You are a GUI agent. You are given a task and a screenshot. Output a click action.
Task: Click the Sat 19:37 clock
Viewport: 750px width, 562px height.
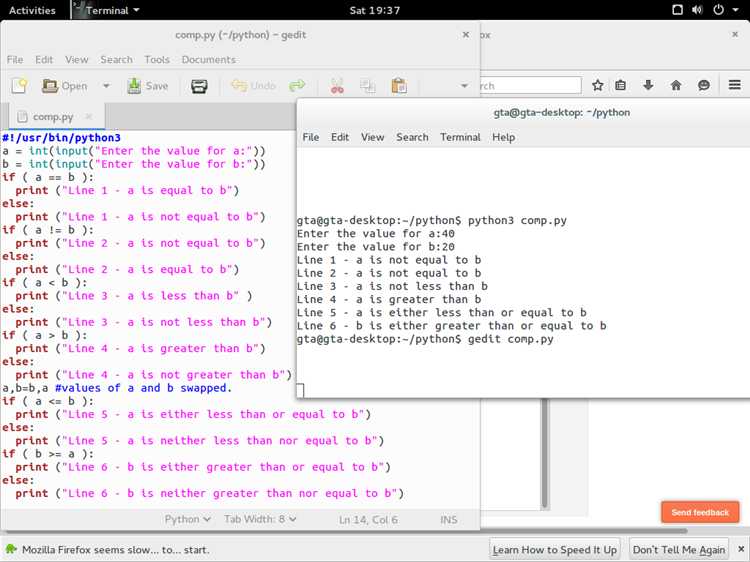[x=375, y=10]
